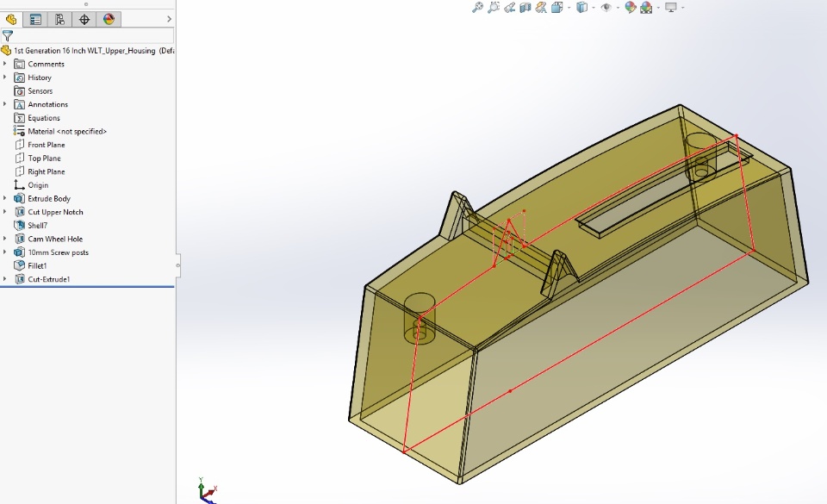Expand Apply Scene dropdown arrow
The image size is (827, 504).
(x=658, y=8)
